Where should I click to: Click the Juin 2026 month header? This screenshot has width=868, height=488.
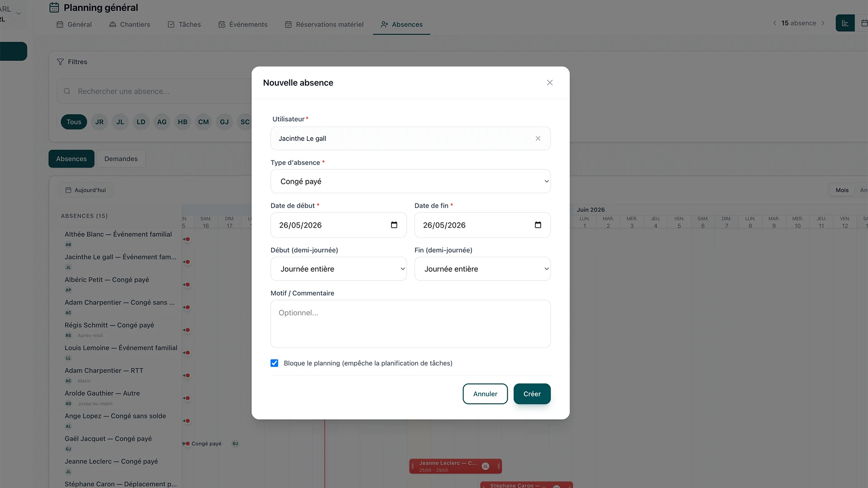pyautogui.click(x=590, y=210)
